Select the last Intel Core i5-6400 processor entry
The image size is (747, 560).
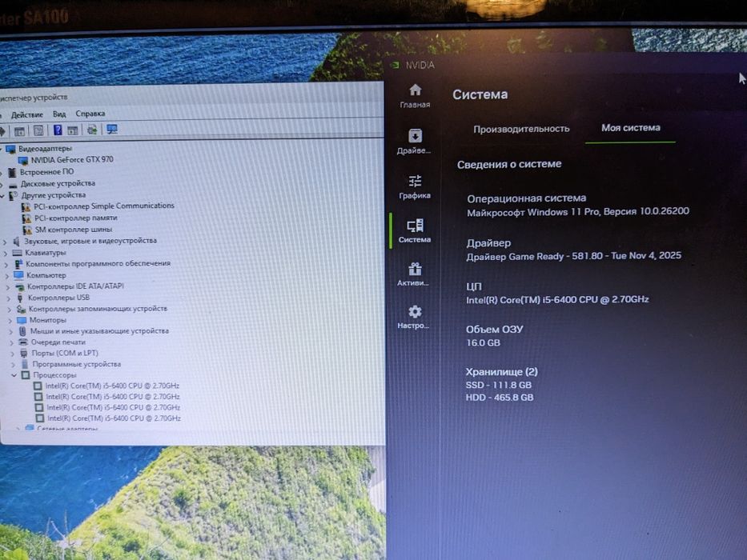(x=114, y=418)
